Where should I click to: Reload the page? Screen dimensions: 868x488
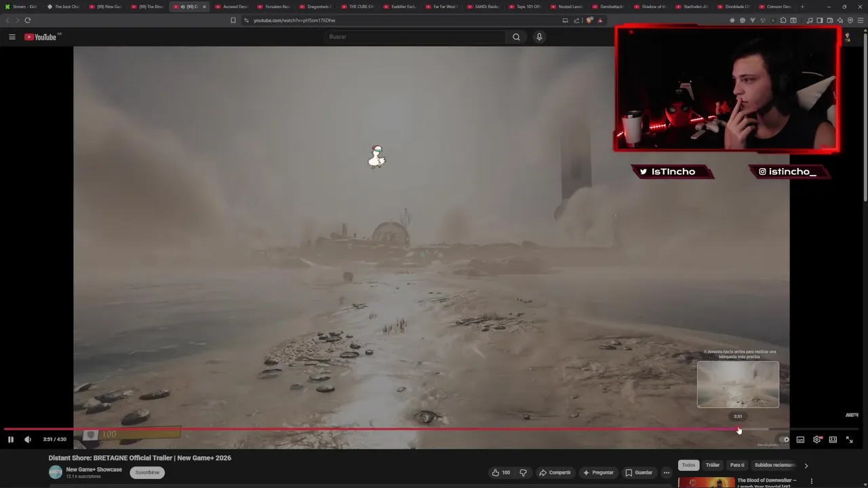27,20
